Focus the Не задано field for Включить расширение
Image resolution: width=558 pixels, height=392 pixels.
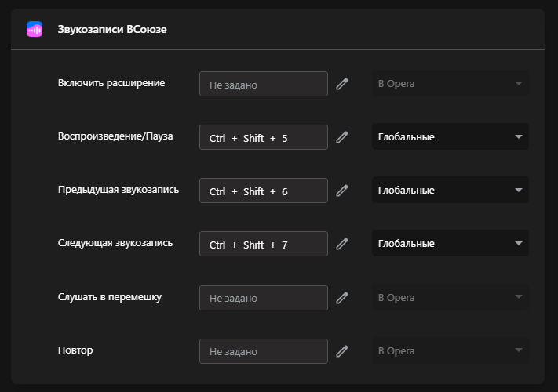(264, 84)
